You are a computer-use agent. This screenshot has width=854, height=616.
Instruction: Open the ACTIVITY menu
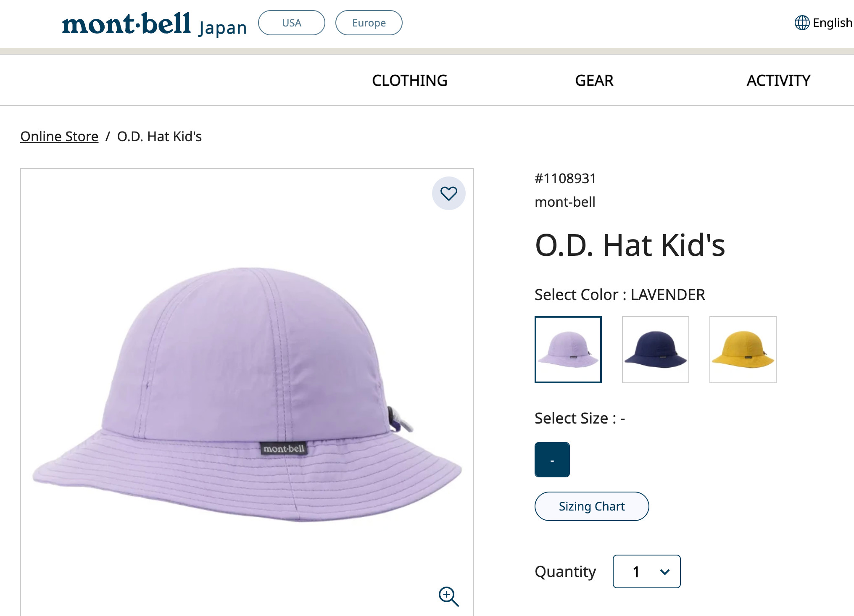point(778,80)
